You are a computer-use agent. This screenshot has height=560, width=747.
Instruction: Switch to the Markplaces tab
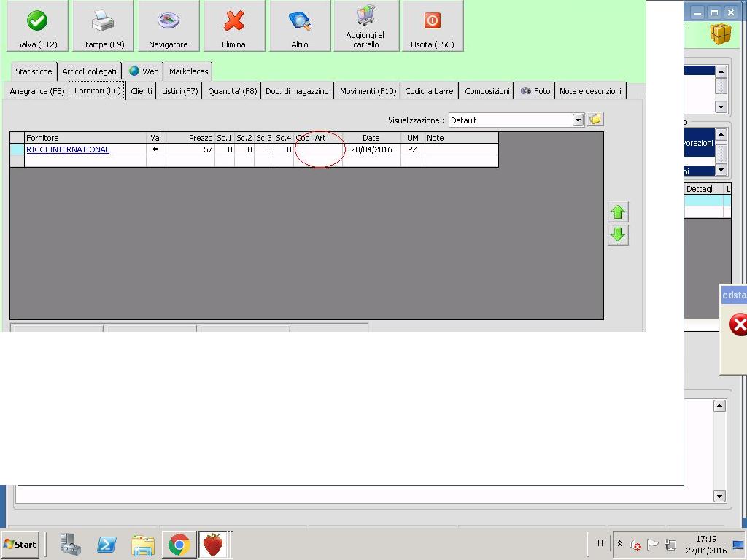point(189,71)
